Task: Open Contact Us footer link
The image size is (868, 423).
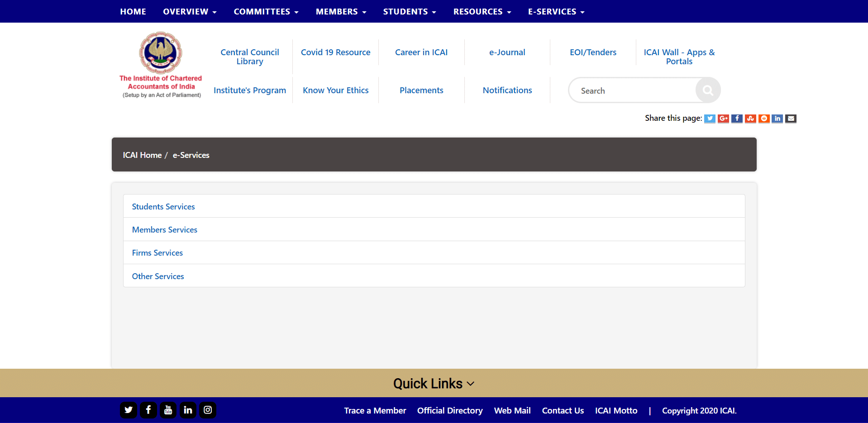Action: (563, 410)
